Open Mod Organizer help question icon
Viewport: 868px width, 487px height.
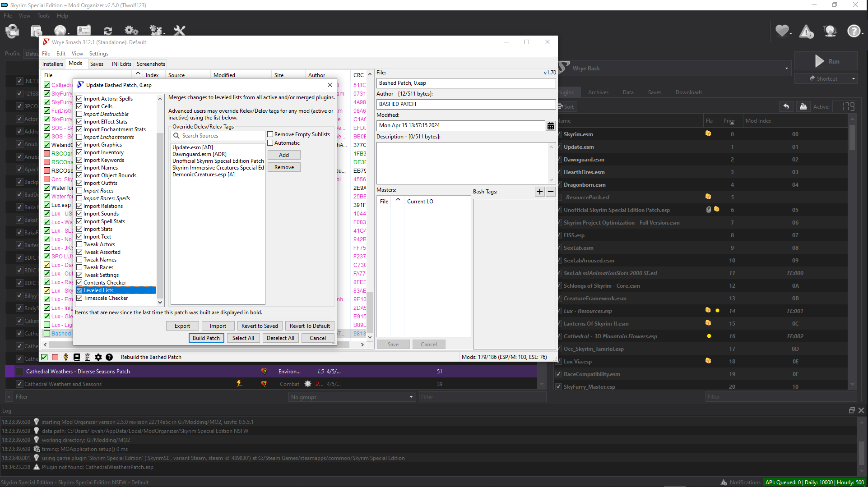click(x=854, y=31)
